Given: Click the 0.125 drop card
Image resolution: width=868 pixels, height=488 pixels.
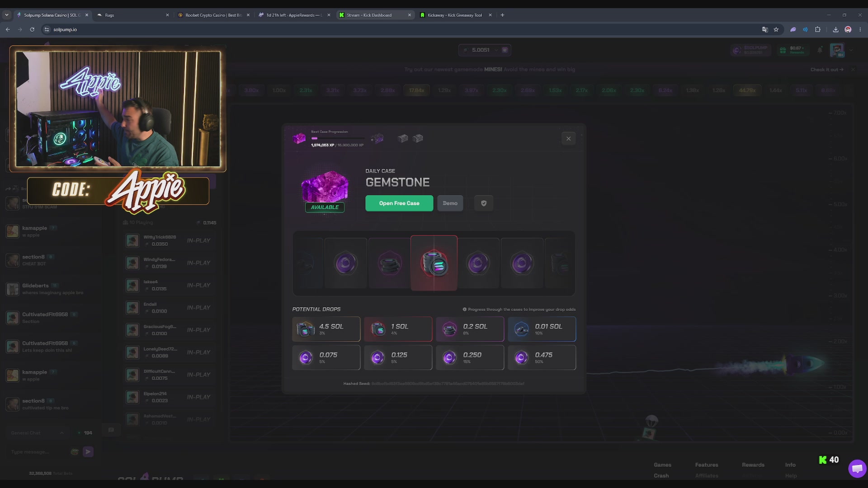Looking at the screenshot, I should pos(398,357).
